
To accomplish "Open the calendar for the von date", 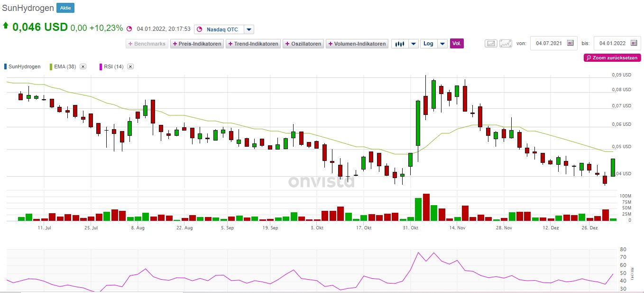I will (x=570, y=43).
